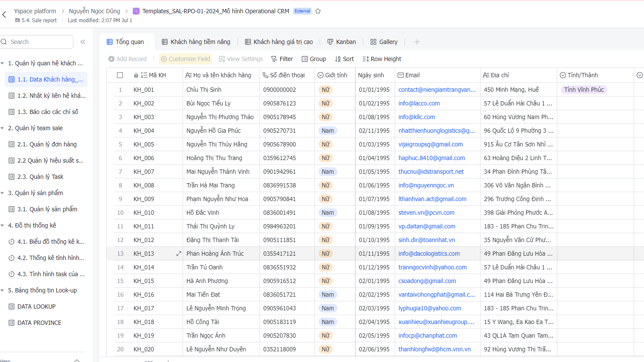
Task: Open 2.1. Quản lý đơn hàng
Action: [x=46, y=144]
